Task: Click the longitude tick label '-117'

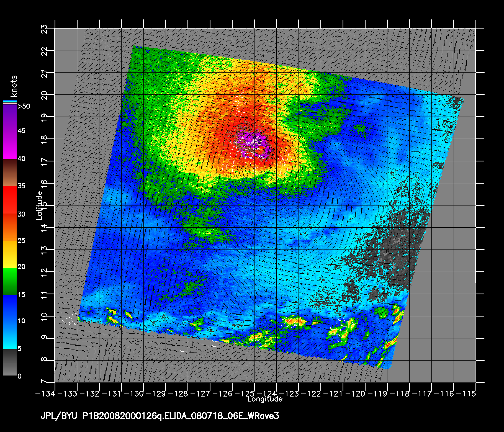Action: [x=422, y=394]
